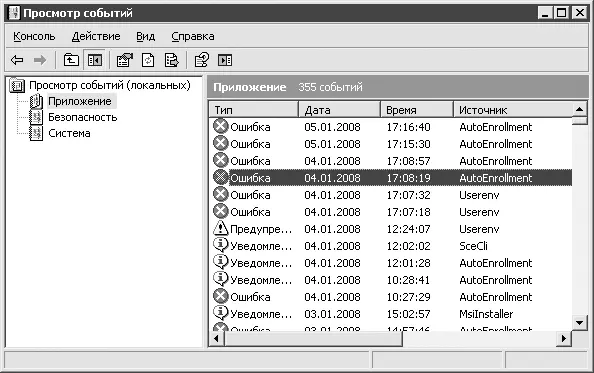
Task: Click error icon of 17:08:57 event
Action: click(220, 160)
